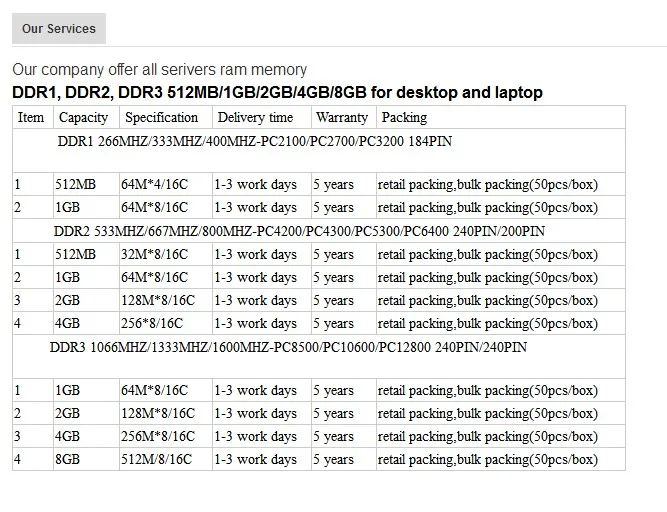
Task: Click the bold DDR1, DDR2, DDR3 heading
Action: [x=277, y=93]
